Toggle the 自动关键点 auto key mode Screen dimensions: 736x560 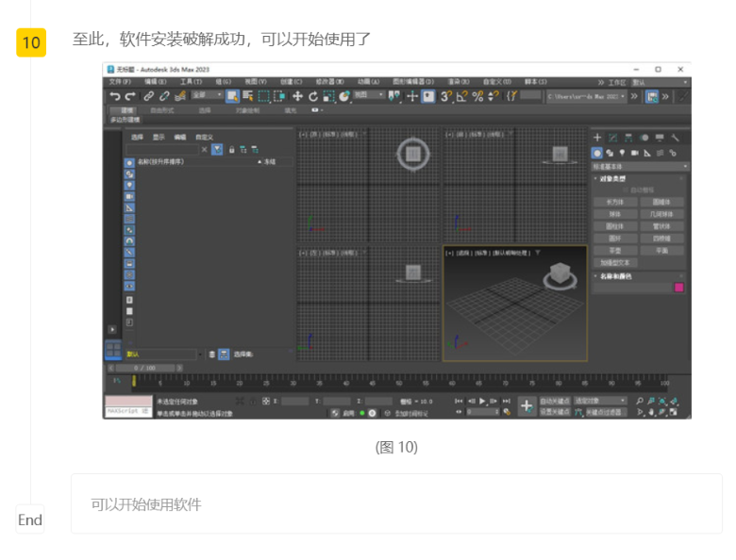556,401
